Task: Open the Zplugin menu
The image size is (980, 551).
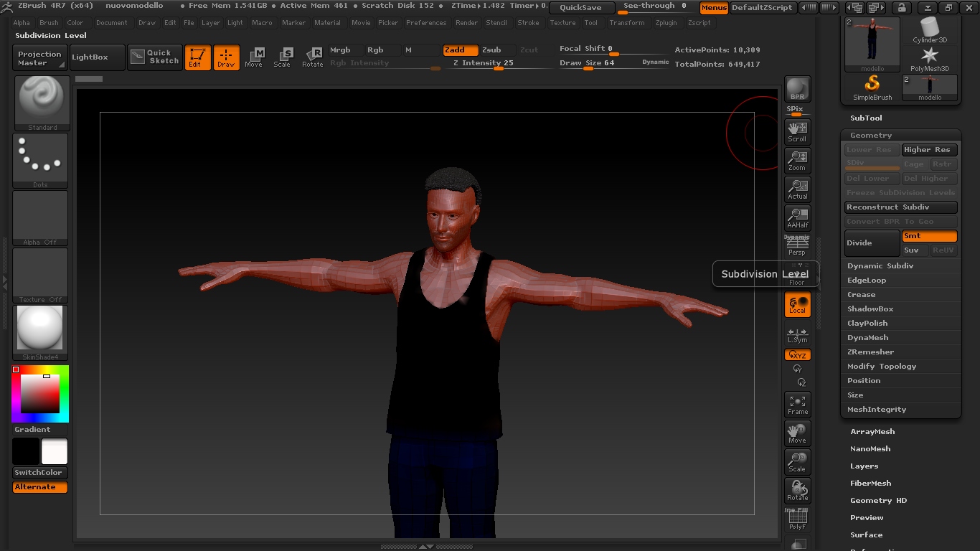Action: (666, 23)
